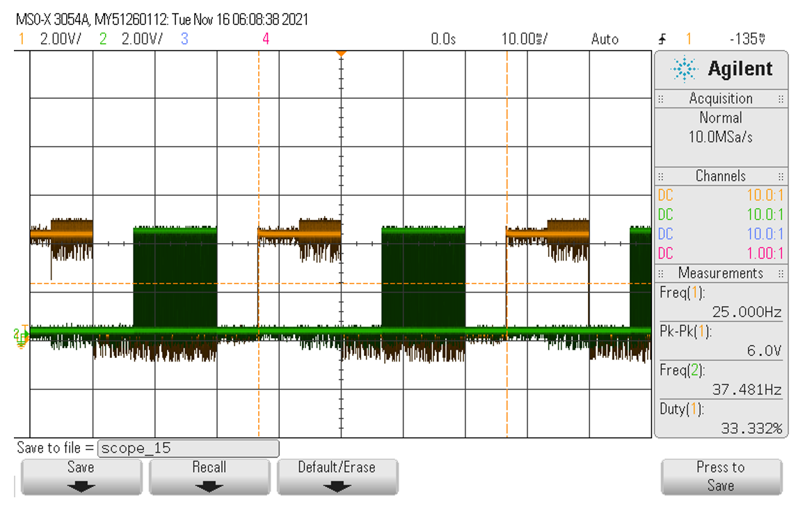Click the Measurements panel header
The image size is (812, 514).
(x=721, y=273)
